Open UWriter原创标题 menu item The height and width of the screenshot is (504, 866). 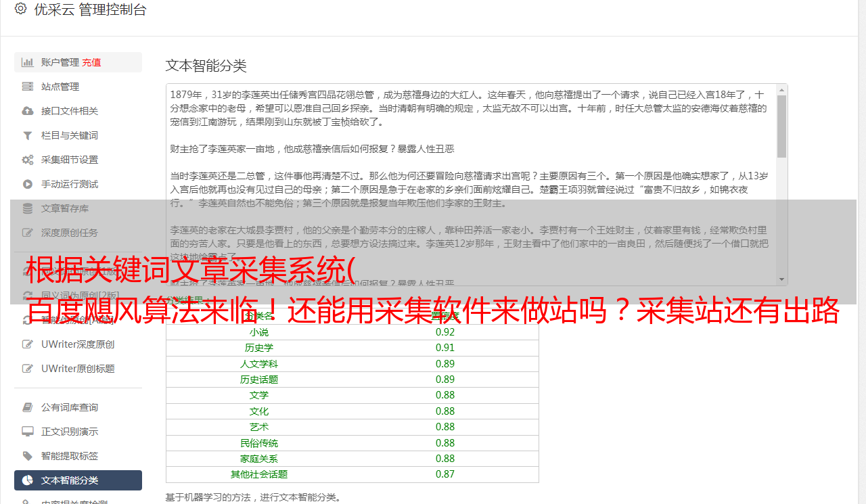[78, 369]
